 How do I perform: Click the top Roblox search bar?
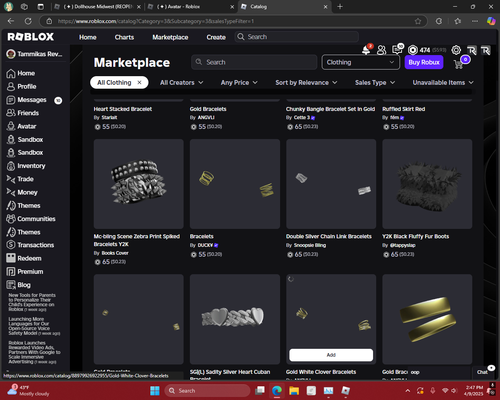(297, 37)
